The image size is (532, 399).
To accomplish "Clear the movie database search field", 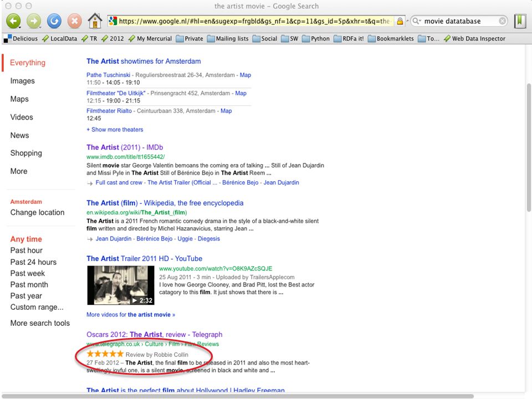I will (502, 21).
